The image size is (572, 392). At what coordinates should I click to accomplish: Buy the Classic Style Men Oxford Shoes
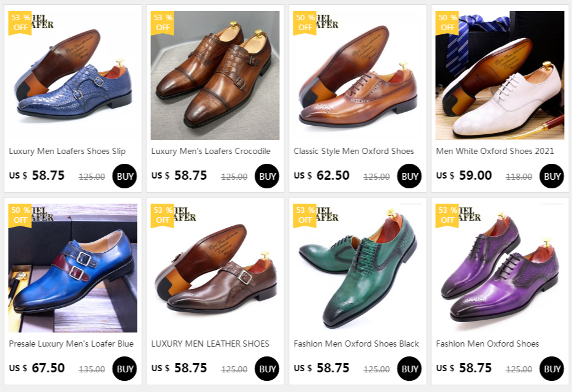coord(409,177)
